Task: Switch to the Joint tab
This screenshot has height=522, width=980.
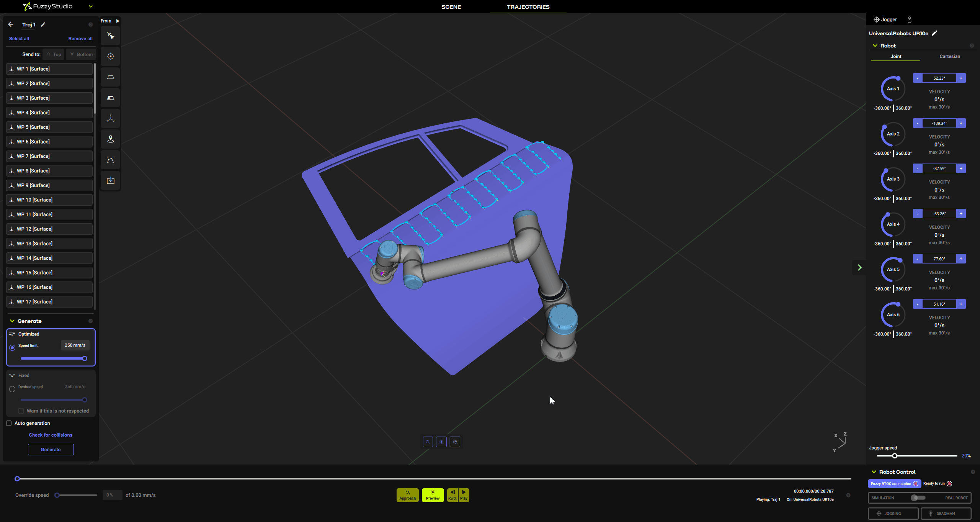Action: [896, 56]
